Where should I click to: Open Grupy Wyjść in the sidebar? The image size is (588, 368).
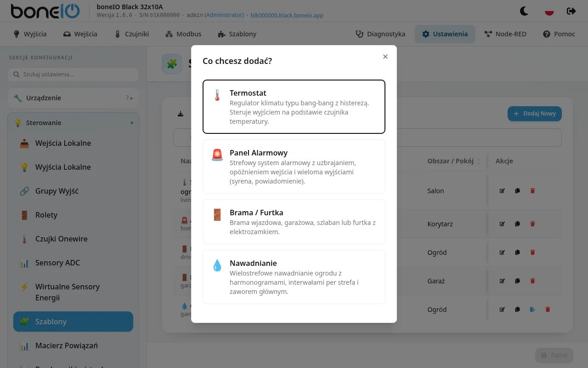73,191
